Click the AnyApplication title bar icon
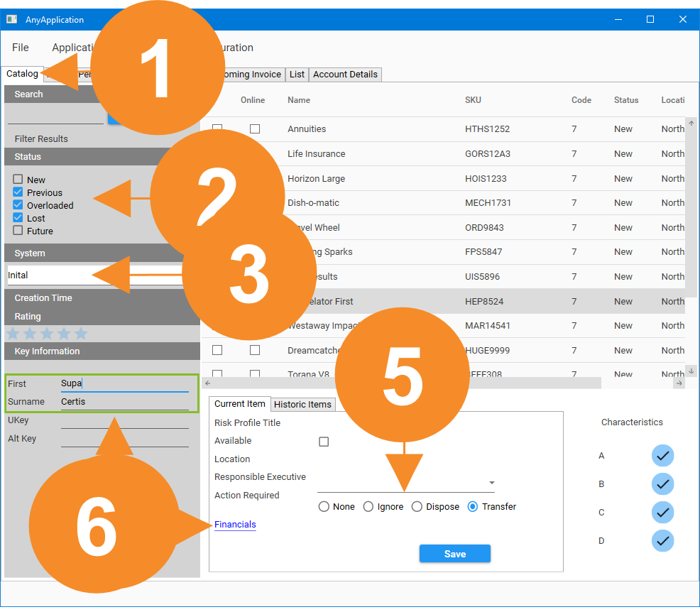Viewport: 700px width, 612px height. pyautogui.click(x=12, y=20)
